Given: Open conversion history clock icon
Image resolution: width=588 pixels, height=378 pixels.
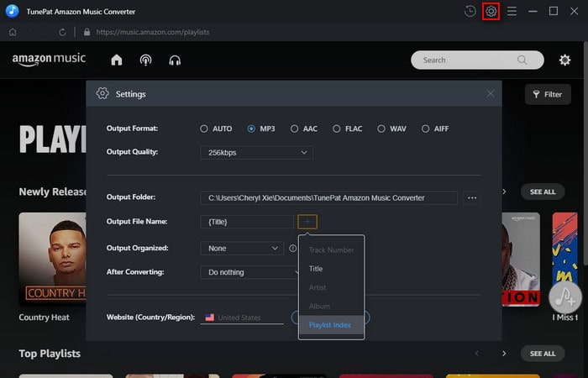Looking at the screenshot, I should [470, 11].
